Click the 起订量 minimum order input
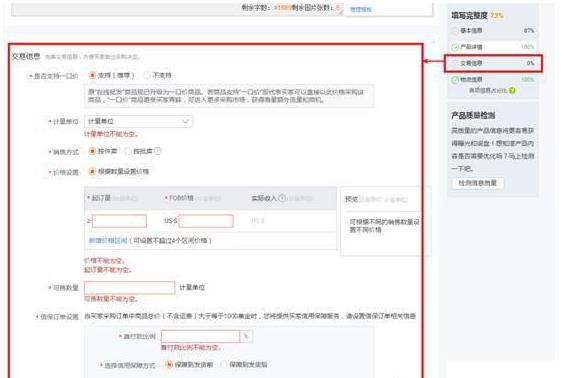 click(x=120, y=221)
